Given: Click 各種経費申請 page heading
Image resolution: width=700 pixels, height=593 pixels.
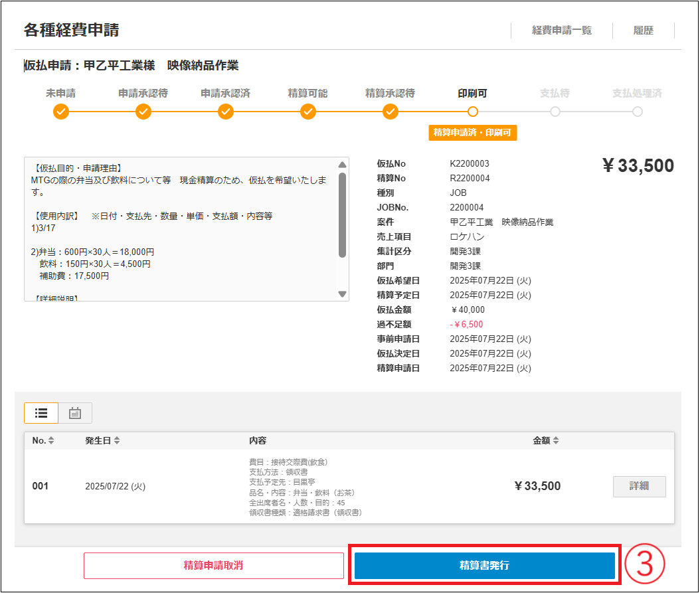Looking at the screenshot, I should click(x=72, y=30).
